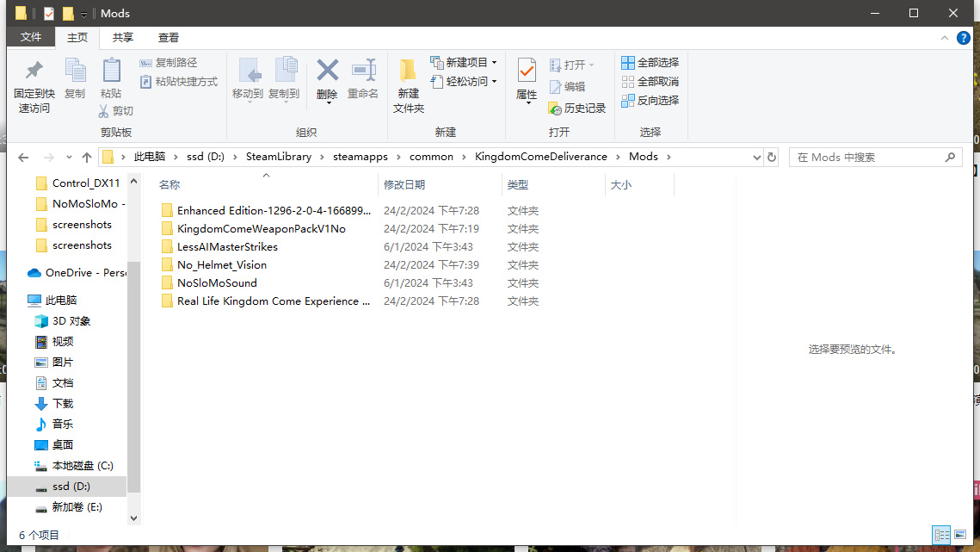Click Select none (全部取消)
This screenshot has width=980, height=552.
pyautogui.click(x=650, y=81)
